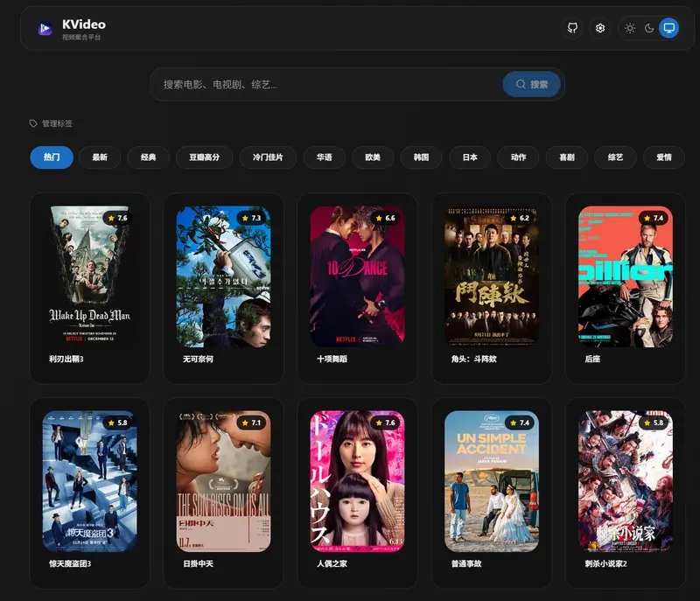The image size is (700, 601).
Task: Switch to the 韩国 tab
Action: pyautogui.click(x=422, y=157)
